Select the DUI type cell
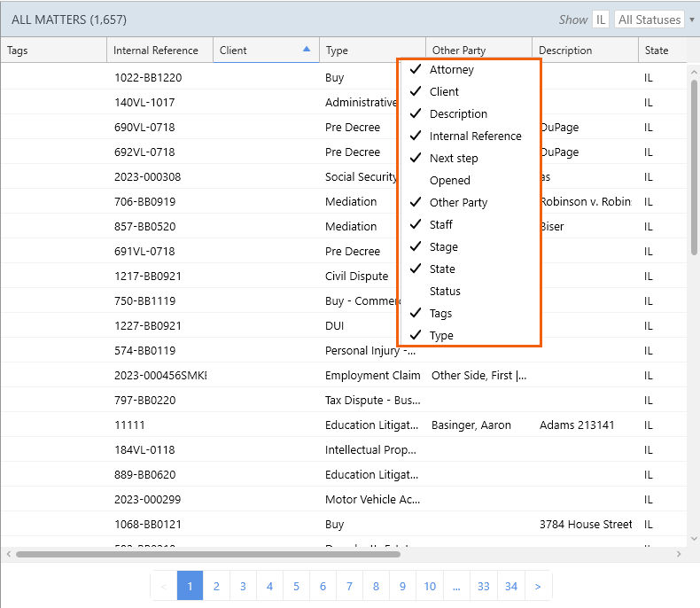Screen dimensions: 700x608 pos(334,326)
